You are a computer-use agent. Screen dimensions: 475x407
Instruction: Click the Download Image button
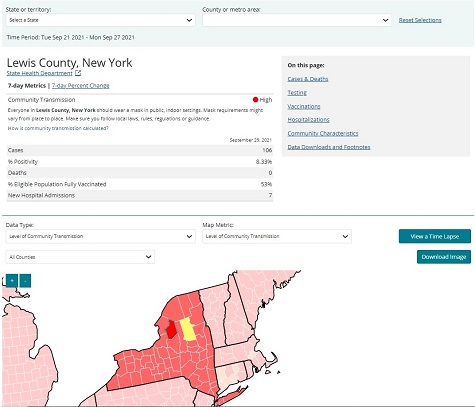(444, 257)
